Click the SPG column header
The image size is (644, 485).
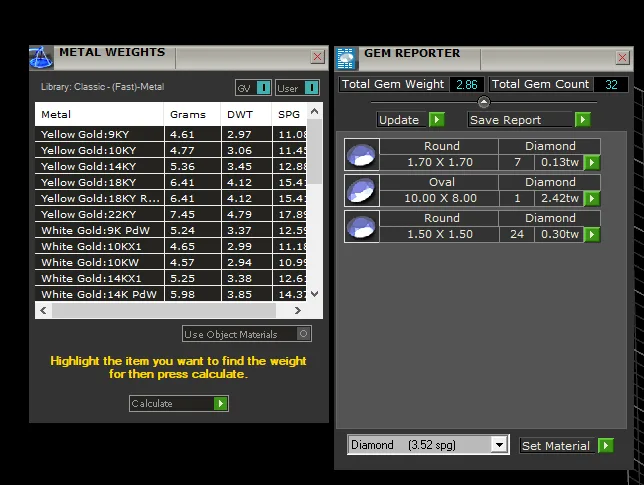pos(289,114)
